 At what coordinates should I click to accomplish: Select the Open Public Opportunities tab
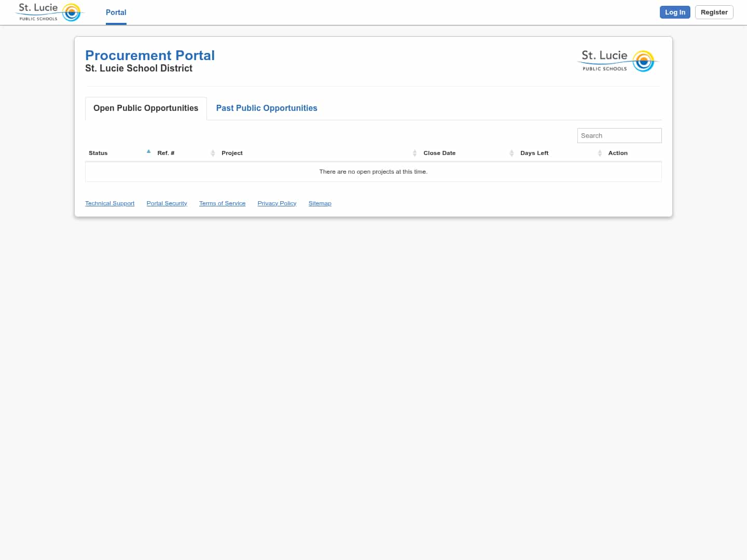click(x=146, y=108)
